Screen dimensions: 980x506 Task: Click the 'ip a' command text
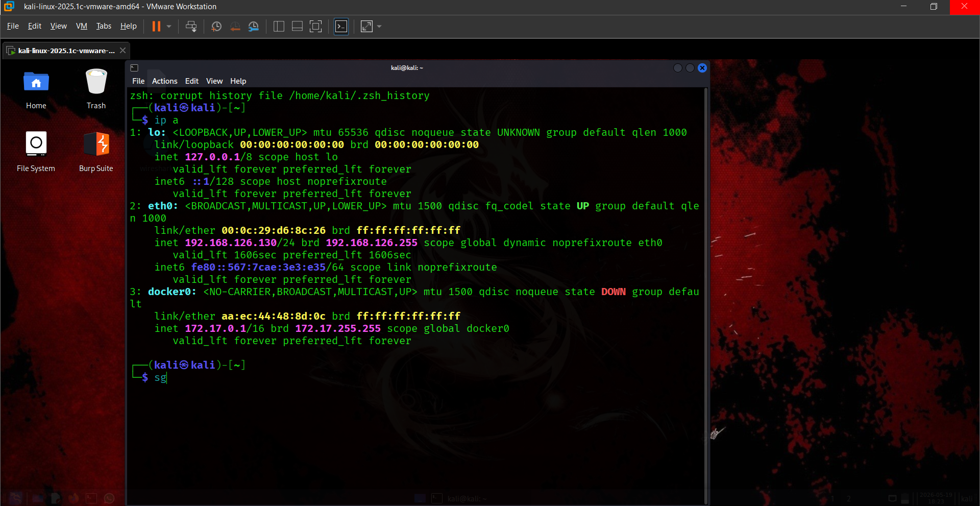(x=166, y=120)
